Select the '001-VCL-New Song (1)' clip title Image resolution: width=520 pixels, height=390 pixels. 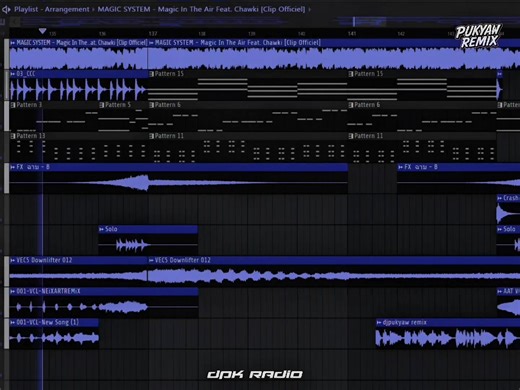47,322
